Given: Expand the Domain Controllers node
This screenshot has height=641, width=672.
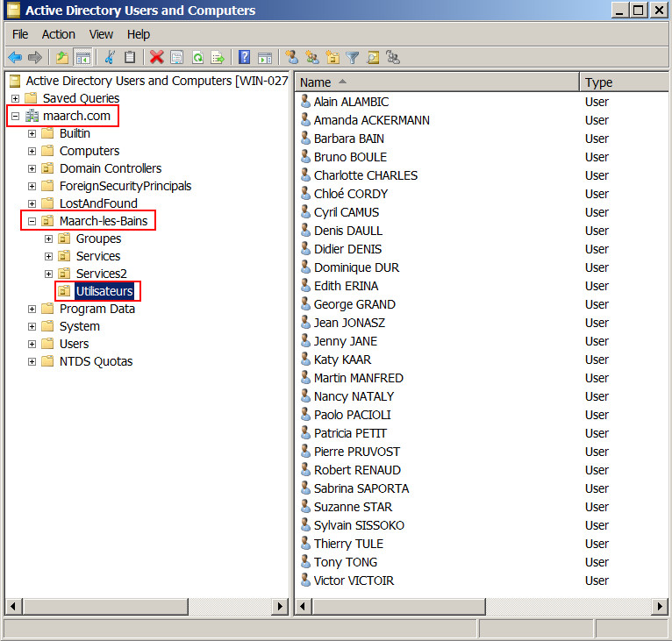Looking at the screenshot, I should tap(32, 168).
